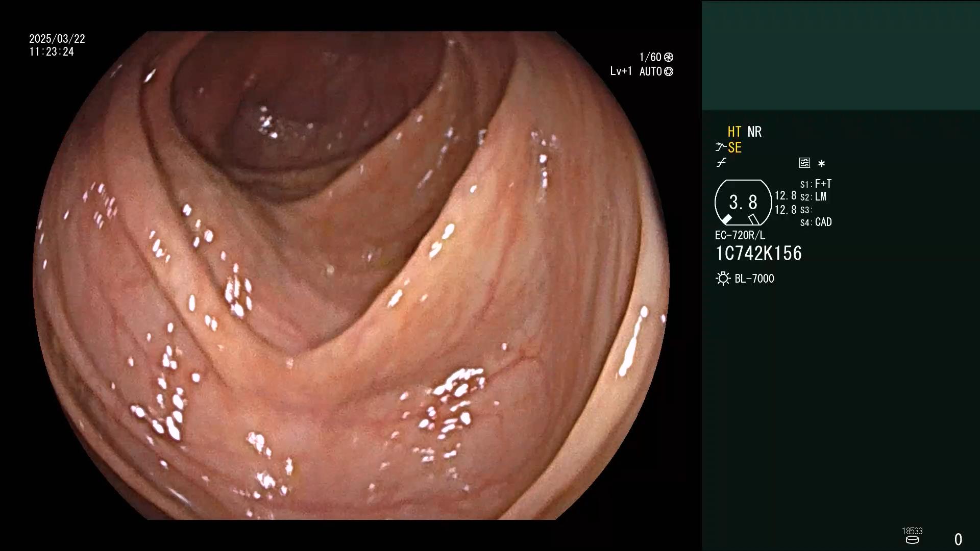
Task: Click the captured image counter 0
Action: pyautogui.click(x=958, y=539)
